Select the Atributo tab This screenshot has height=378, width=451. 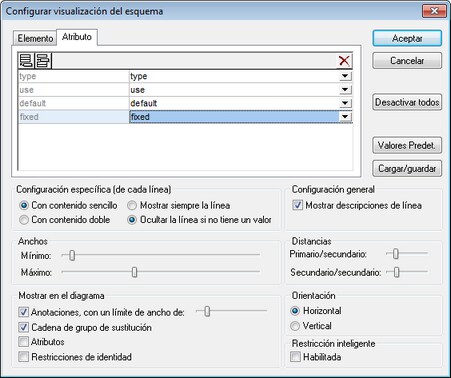(x=77, y=37)
